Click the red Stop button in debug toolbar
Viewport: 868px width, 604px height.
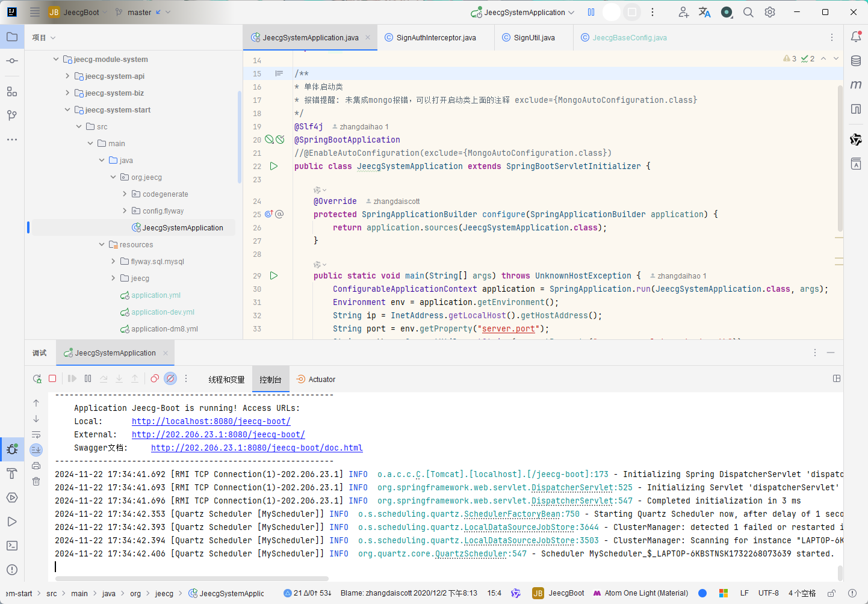point(52,378)
